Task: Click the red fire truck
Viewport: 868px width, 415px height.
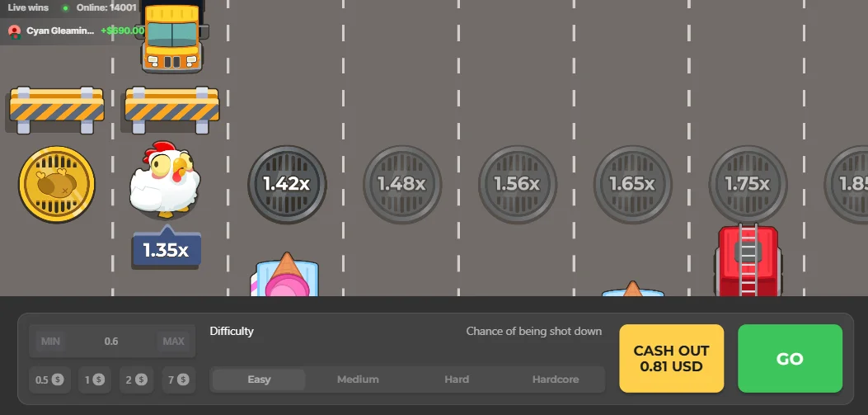Action: coord(748,260)
